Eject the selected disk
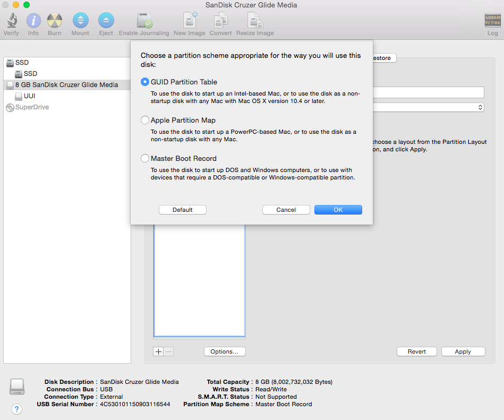The width and height of the screenshot is (504, 420). pyautogui.click(x=106, y=21)
